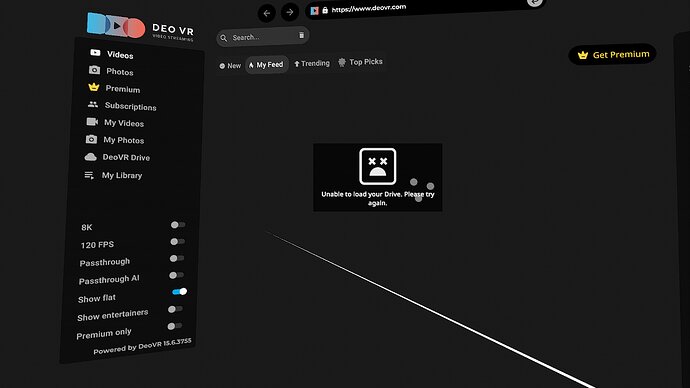This screenshot has width=690, height=388.
Task: Click the Show entertainers label
Action: (113, 315)
